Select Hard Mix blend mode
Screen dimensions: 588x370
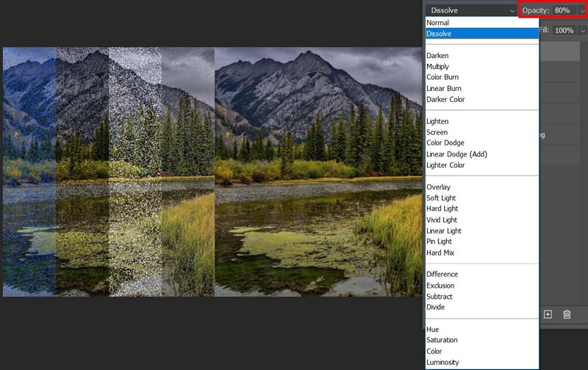tap(440, 253)
